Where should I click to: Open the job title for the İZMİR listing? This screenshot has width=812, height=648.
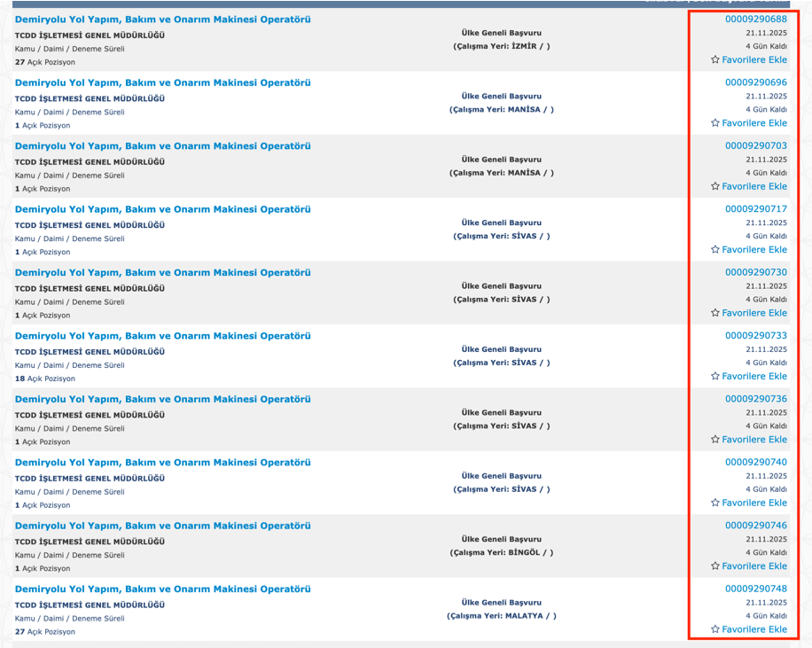162,20
